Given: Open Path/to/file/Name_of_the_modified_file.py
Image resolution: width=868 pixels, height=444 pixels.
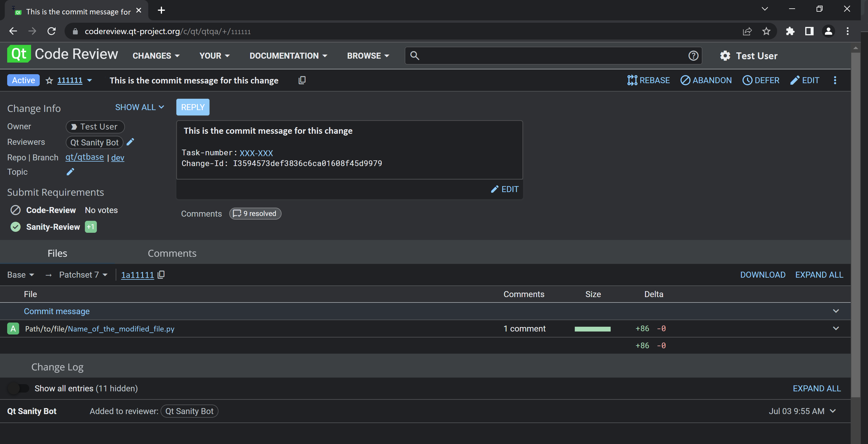Looking at the screenshot, I should [x=100, y=329].
